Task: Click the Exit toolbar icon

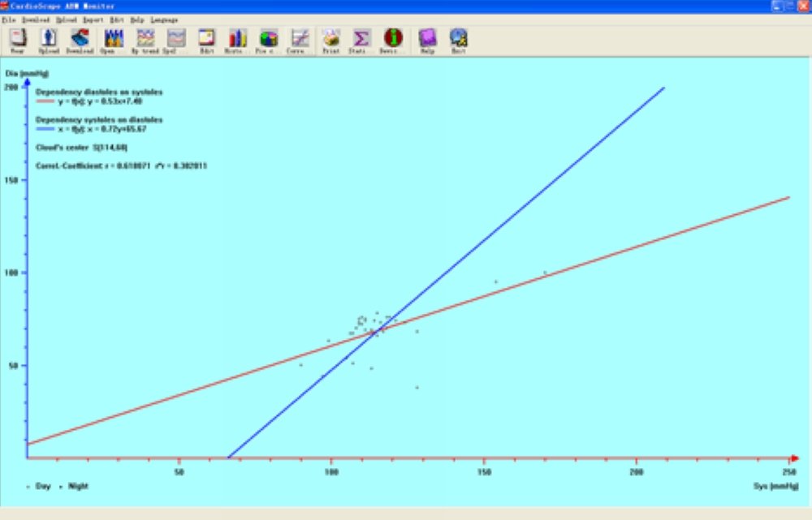Action: pyautogui.click(x=458, y=41)
